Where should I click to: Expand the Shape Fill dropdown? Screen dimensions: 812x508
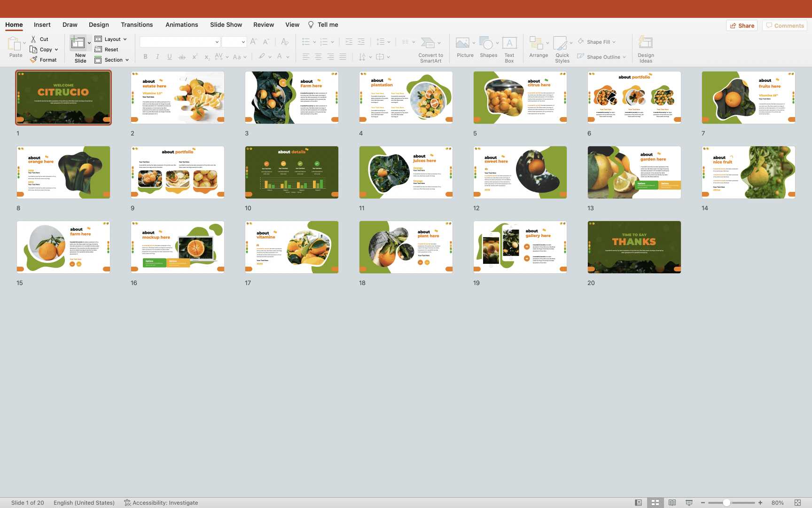[614, 42]
